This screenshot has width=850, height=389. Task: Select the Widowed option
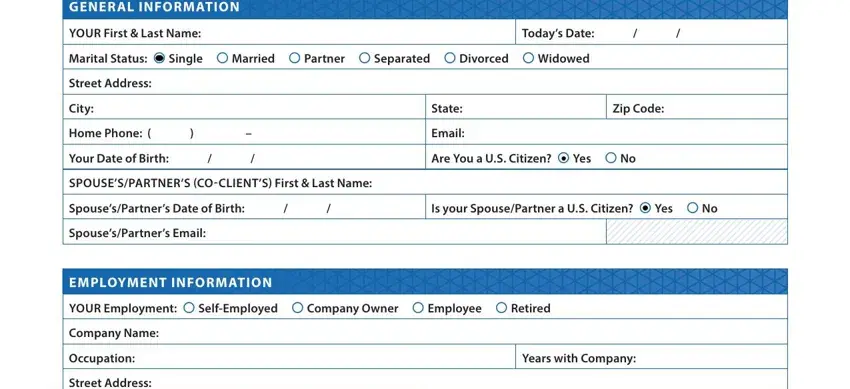click(x=529, y=58)
